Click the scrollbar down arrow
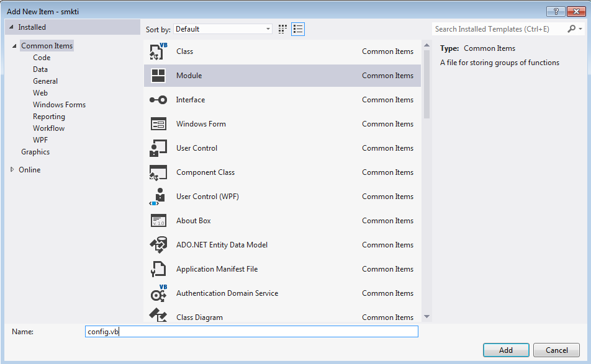The height and width of the screenshot is (364, 591). (x=426, y=317)
